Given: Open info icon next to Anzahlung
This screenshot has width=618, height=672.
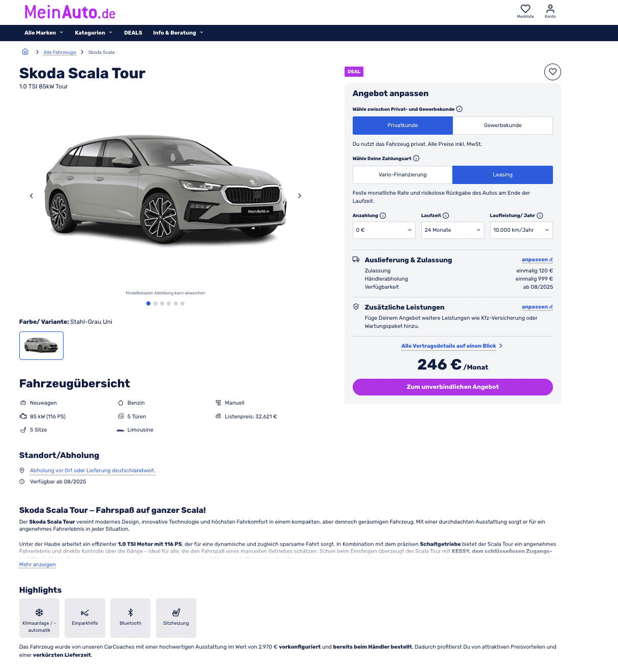Looking at the screenshot, I should 383,216.
